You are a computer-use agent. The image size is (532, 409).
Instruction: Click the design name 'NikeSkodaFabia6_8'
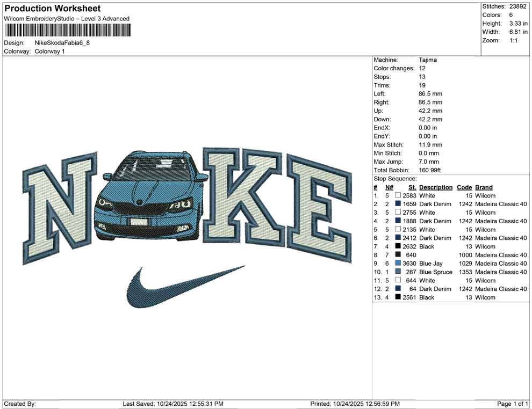pos(62,43)
